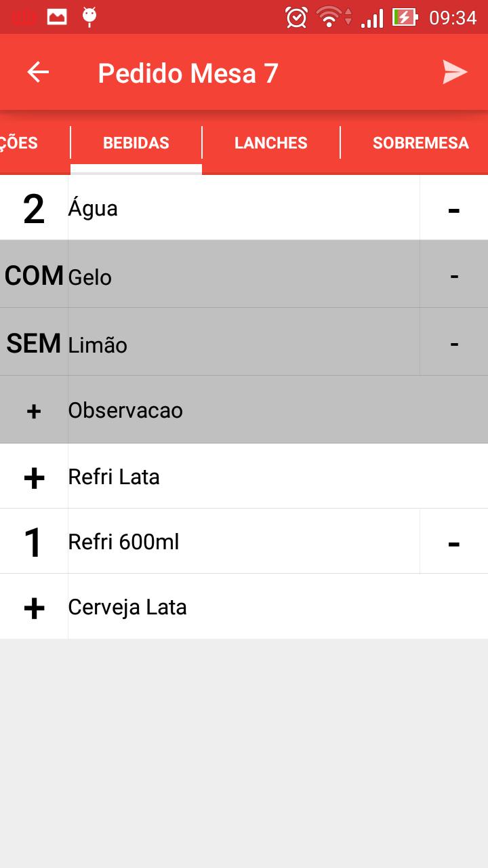Decrease Água quantity with minus
The image size is (488, 868).
pyautogui.click(x=453, y=209)
